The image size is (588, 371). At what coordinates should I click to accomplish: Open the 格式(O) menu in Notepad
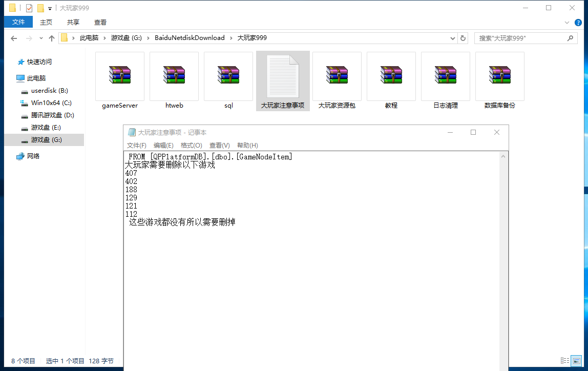[x=191, y=145]
